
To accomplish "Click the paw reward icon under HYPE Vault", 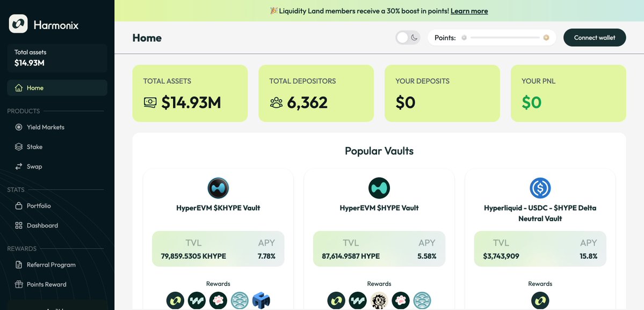I will pos(401,300).
